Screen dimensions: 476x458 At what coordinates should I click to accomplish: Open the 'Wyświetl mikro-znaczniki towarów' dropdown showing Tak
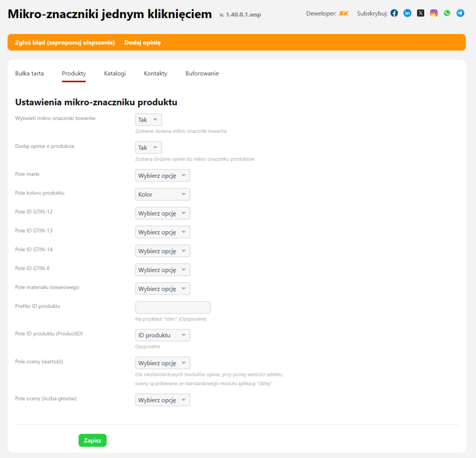(x=148, y=119)
